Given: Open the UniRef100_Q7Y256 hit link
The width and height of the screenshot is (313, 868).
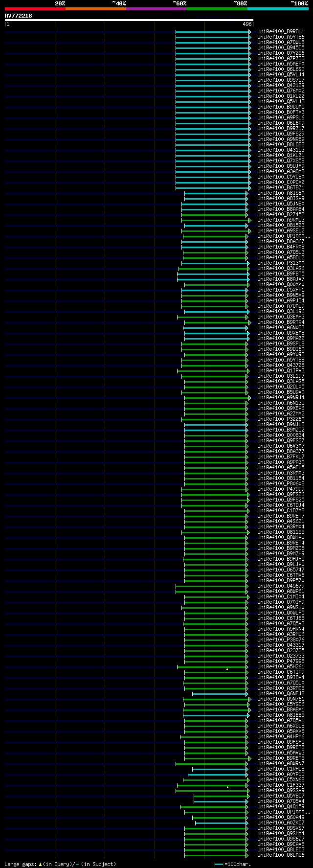Looking at the screenshot, I should (281, 53).
